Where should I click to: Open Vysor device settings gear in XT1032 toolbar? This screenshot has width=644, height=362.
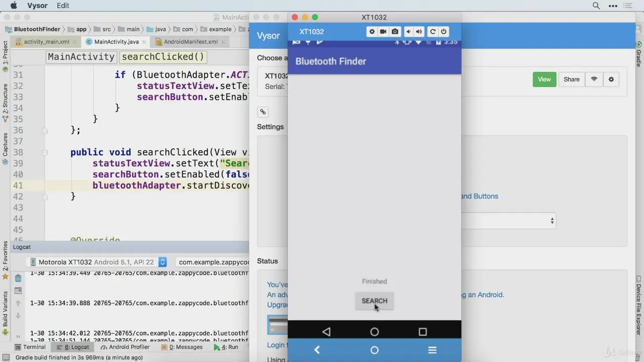pos(372,32)
